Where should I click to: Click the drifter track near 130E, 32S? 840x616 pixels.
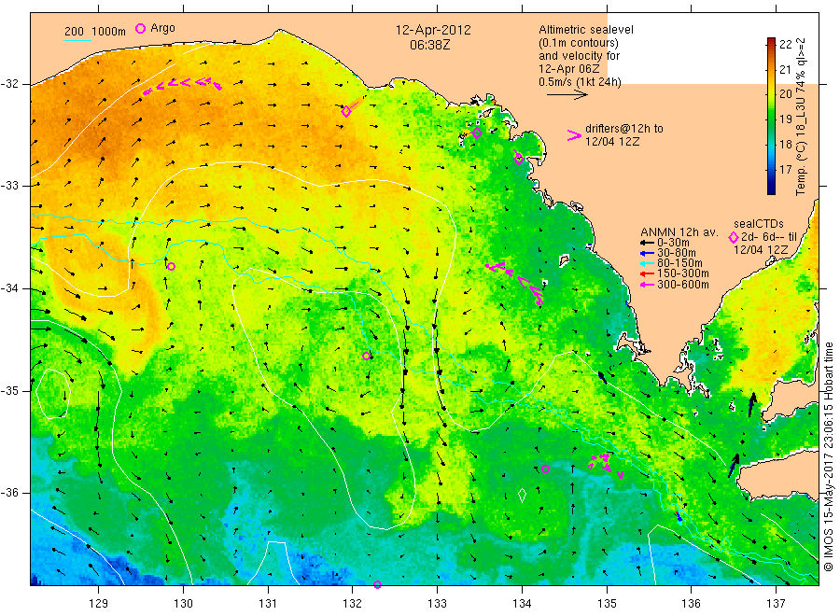[182, 85]
